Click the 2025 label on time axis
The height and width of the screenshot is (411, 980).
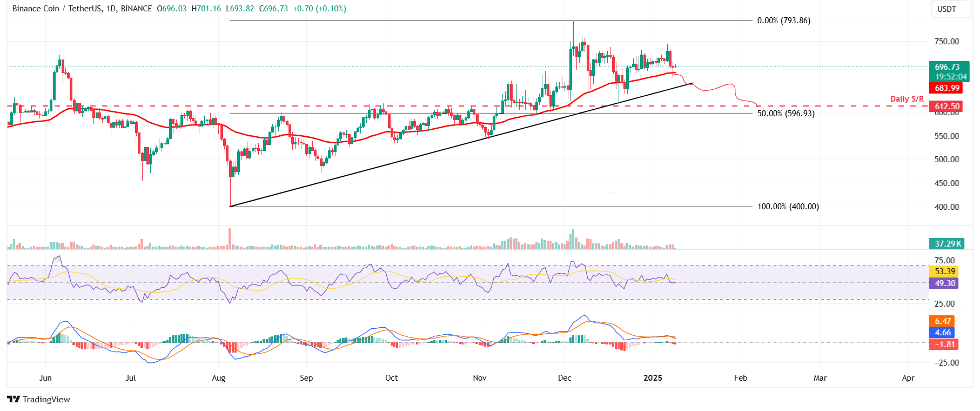(x=653, y=378)
